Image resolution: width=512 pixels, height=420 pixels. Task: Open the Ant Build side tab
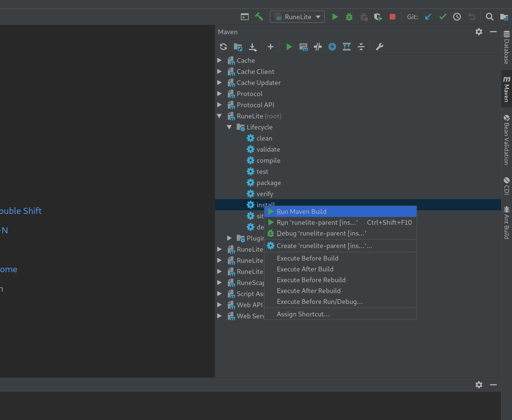[x=507, y=223]
